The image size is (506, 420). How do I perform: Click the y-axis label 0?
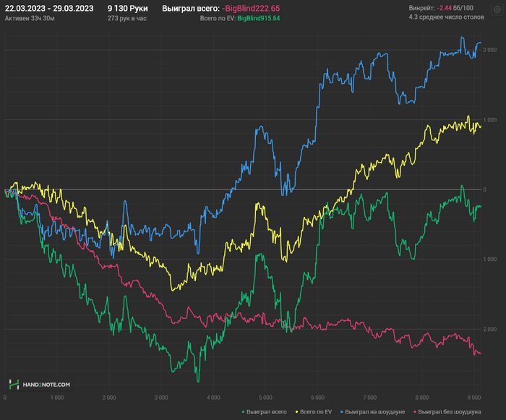pos(484,189)
